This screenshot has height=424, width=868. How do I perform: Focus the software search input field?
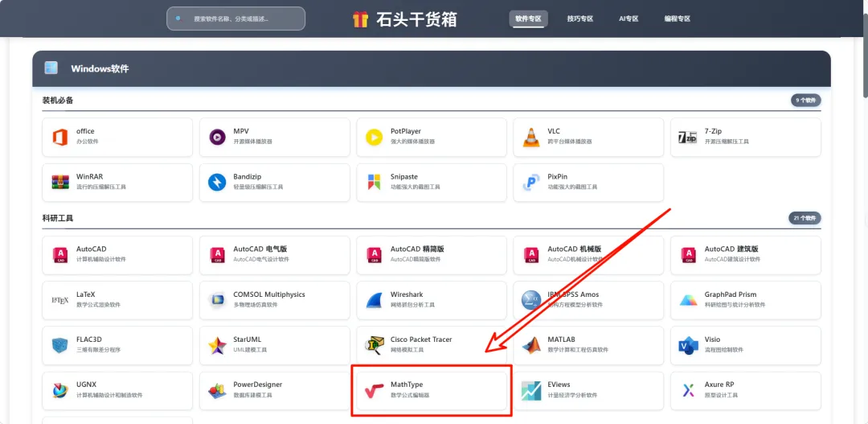pyautogui.click(x=235, y=19)
